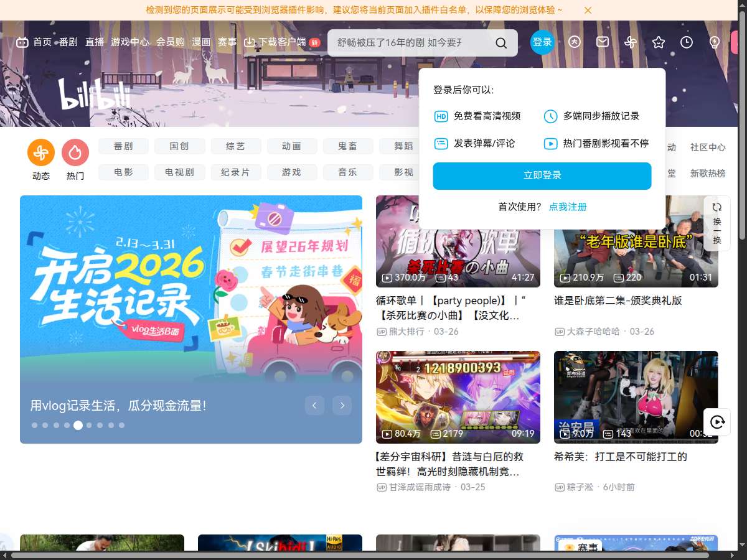The image size is (747, 560).
Task: Select the 鬼畜 category tab
Action: click(x=347, y=146)
